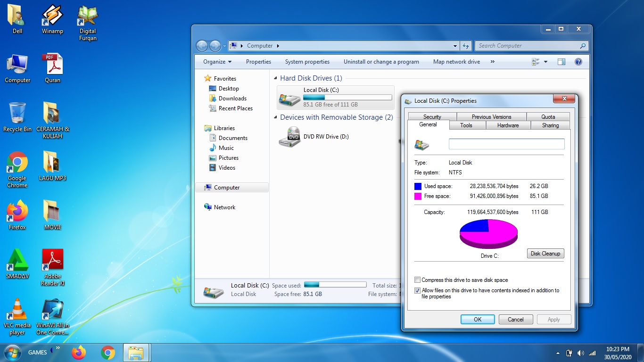The image size is (644, 362).
Task: Select the DVD RW Drive (D:) icon
Action: coord(289,137)
